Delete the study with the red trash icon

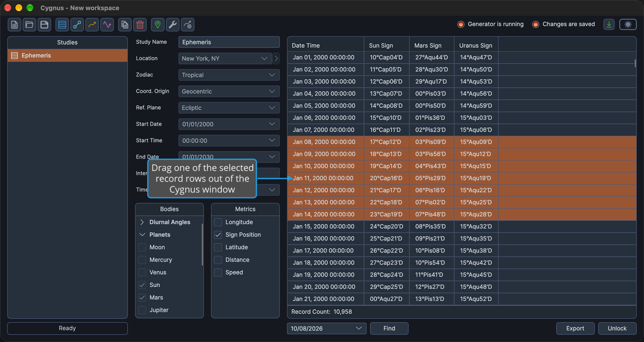click(x=140, y=25)
